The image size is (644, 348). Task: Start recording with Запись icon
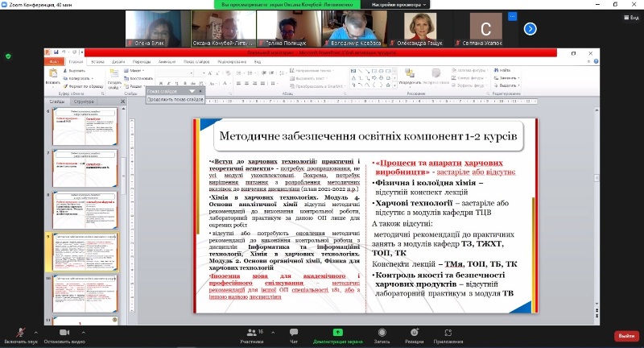pos(382,332)
